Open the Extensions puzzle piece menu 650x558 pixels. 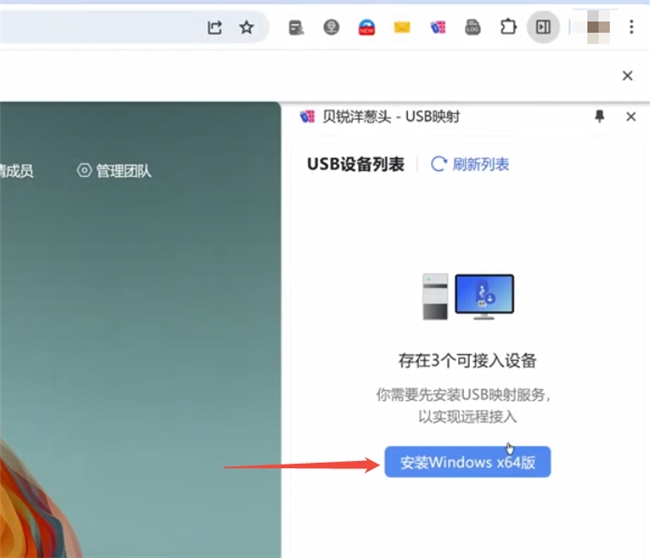[x=508, y=28]
